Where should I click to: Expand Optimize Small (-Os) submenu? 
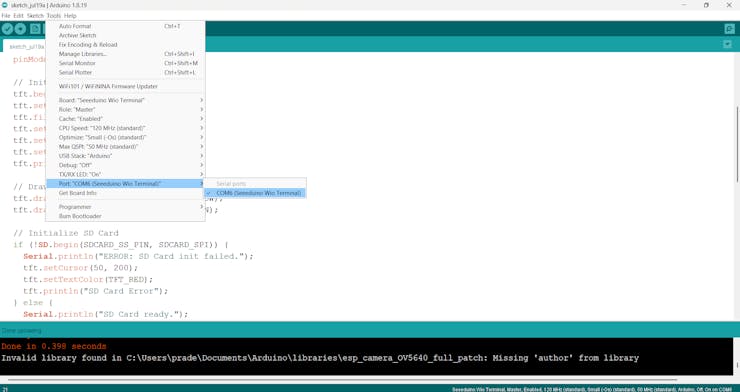tap(125, 137)
